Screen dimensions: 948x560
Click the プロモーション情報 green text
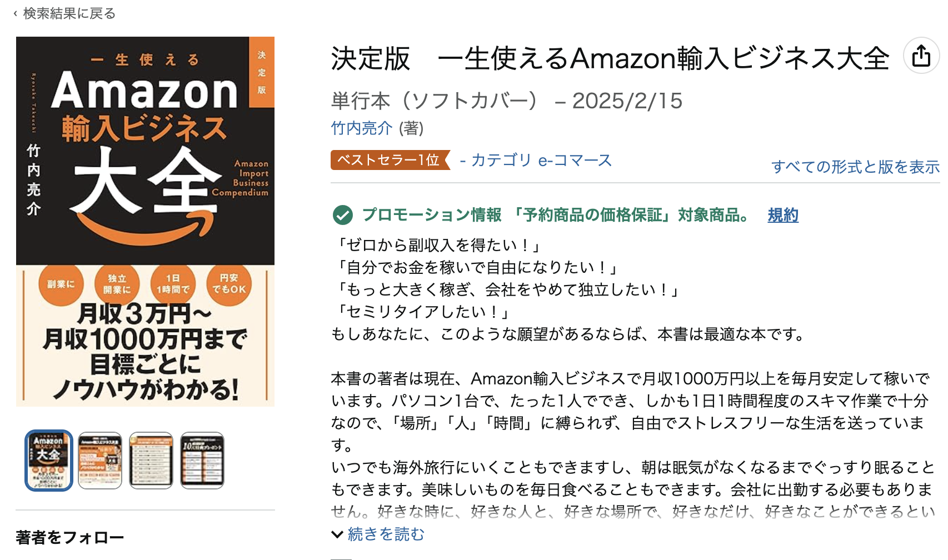[432, 215]
